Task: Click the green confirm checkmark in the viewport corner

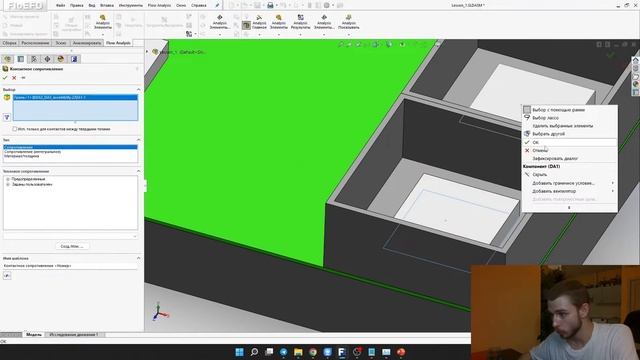Action: (610, 54)
